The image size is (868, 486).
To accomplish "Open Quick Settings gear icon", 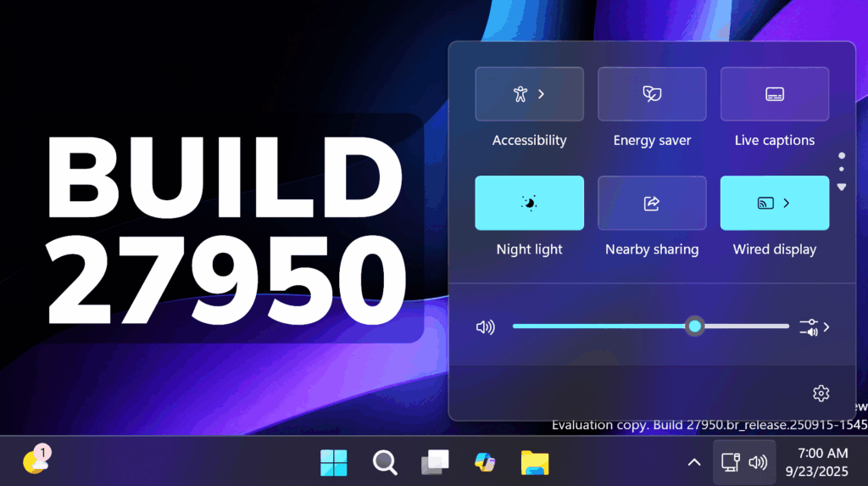I will [820, 393].
